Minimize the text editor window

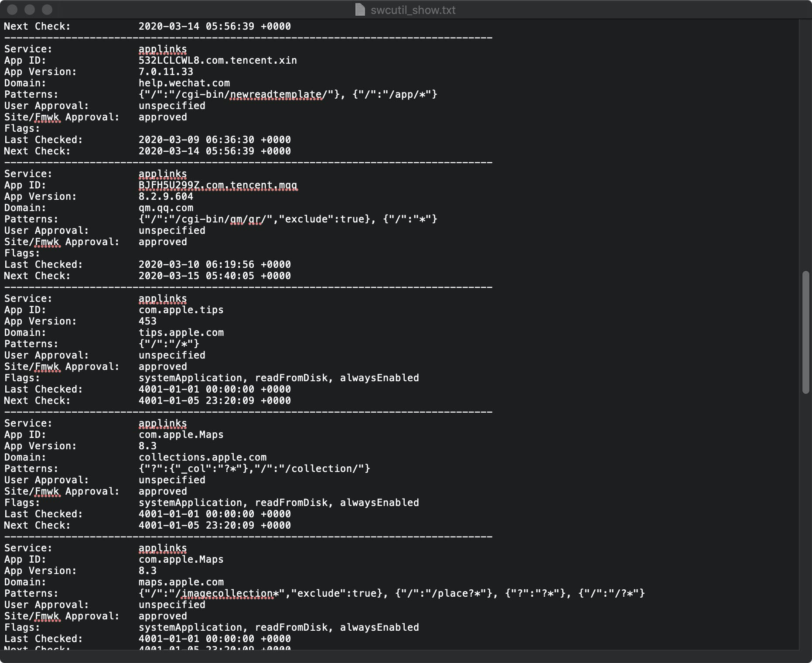pyautogui.click(x=30, y=10)
